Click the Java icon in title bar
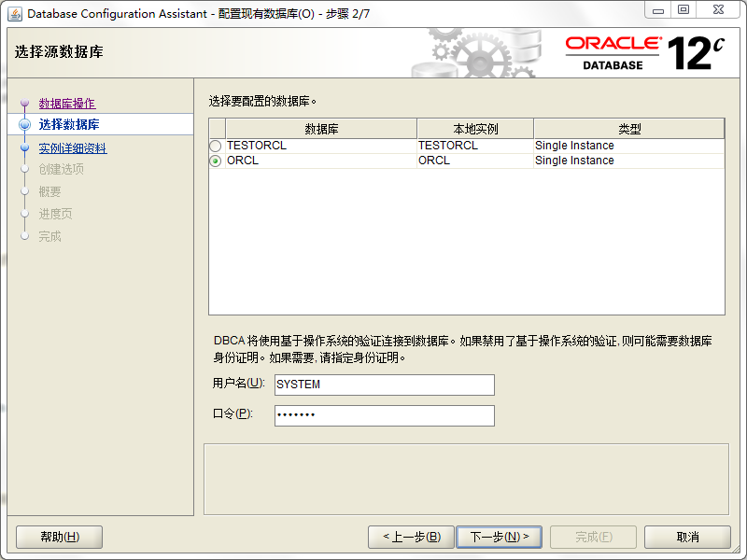747x560 pixels. 15,14
